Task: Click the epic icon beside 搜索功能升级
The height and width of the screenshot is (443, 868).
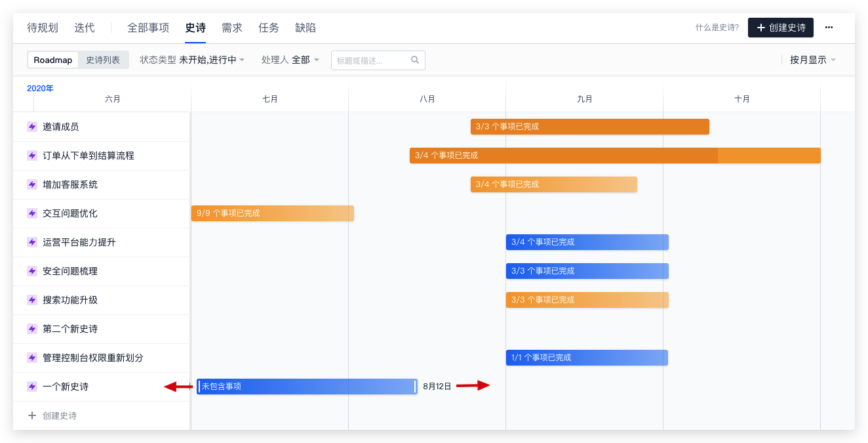Action: 31,300
